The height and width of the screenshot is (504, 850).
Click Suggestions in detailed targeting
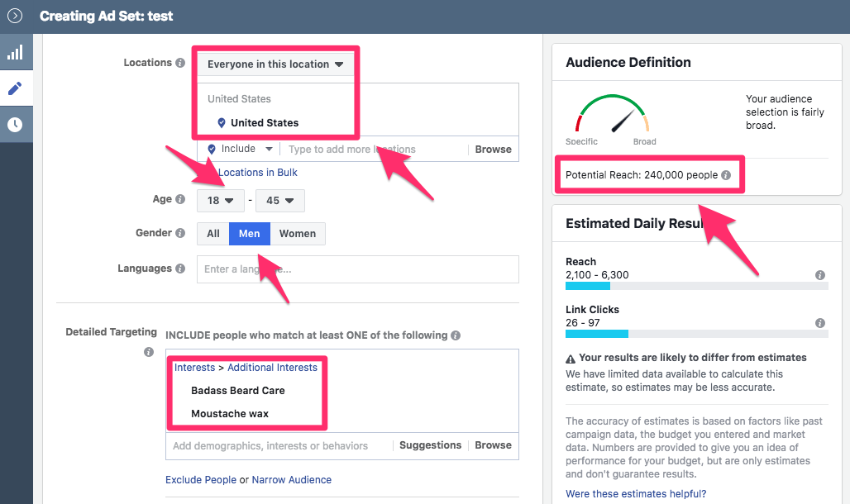click(431, 445)
